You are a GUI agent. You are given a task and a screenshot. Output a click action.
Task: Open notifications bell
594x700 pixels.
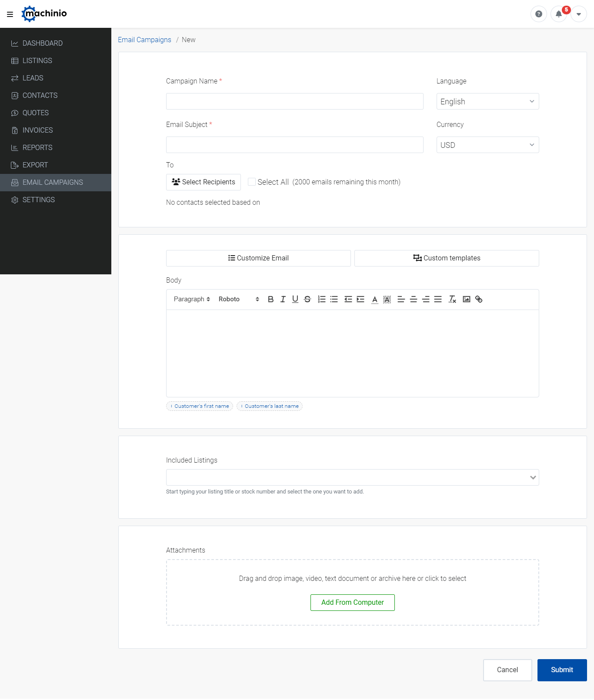point(559,14)
